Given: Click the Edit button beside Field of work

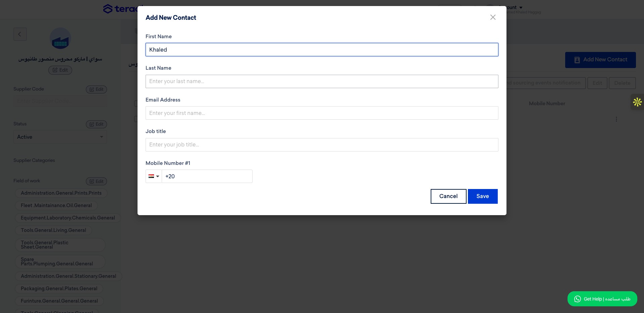Looking at the screenshot, I should [x=96, y=181].
